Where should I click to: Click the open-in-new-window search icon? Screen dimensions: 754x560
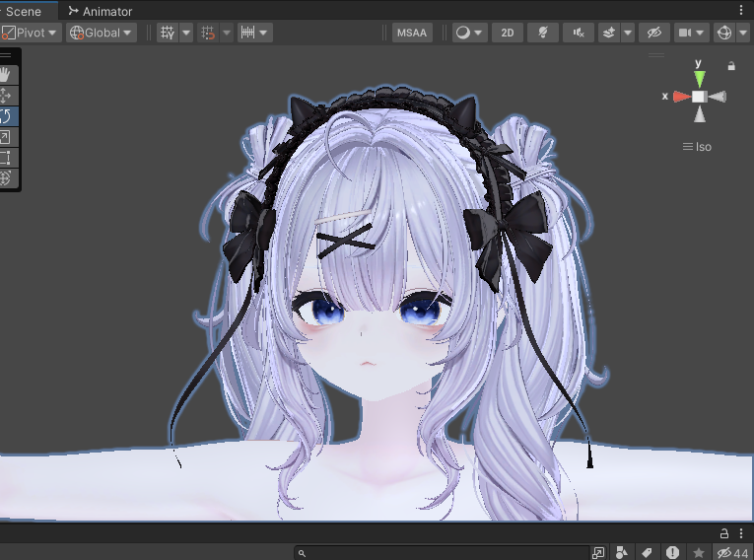(598, 553)
